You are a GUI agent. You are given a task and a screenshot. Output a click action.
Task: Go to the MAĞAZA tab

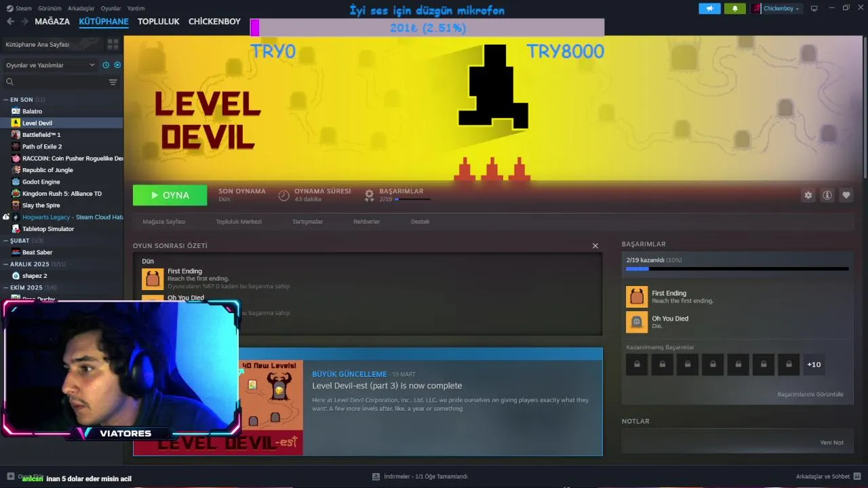[x=52, y=22]
